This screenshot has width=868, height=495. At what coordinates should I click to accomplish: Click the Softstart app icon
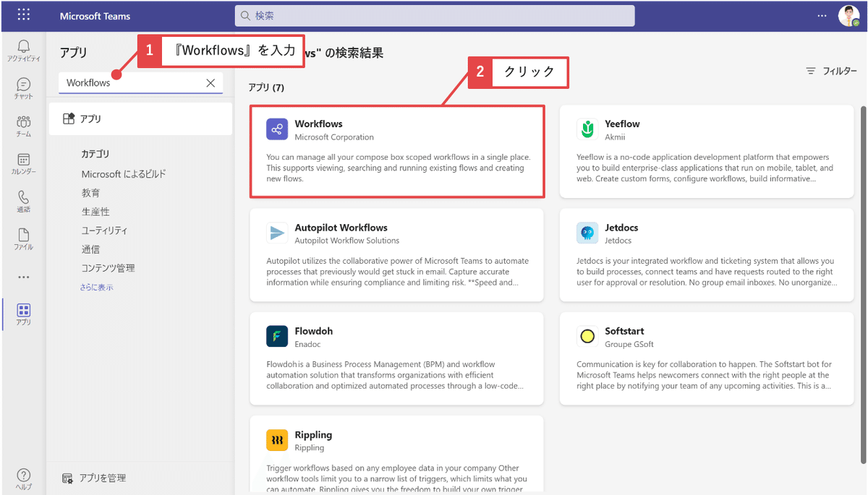[x=587, y=337]
